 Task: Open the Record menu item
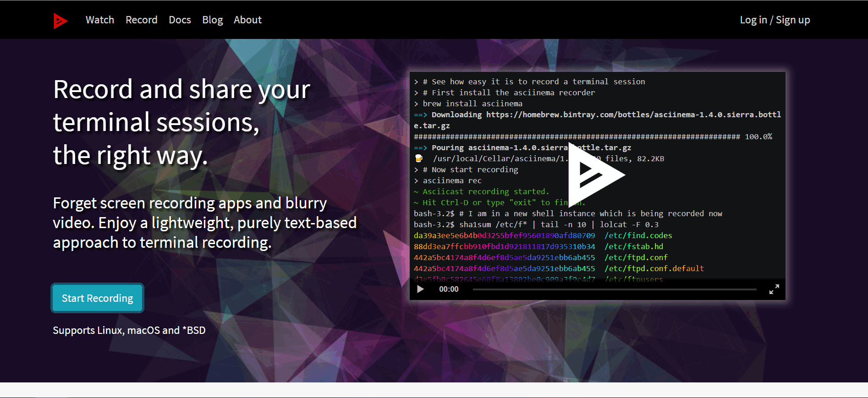(x=142, y=20)
